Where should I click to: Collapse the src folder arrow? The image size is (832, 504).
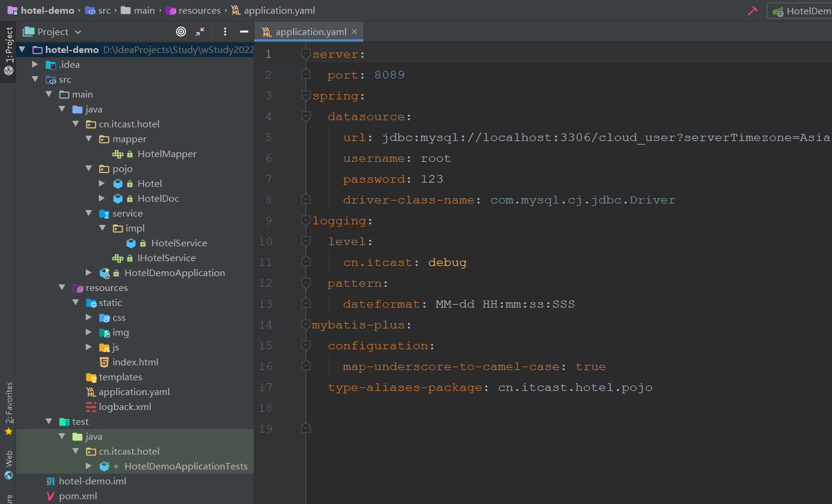tap(36, 79)
